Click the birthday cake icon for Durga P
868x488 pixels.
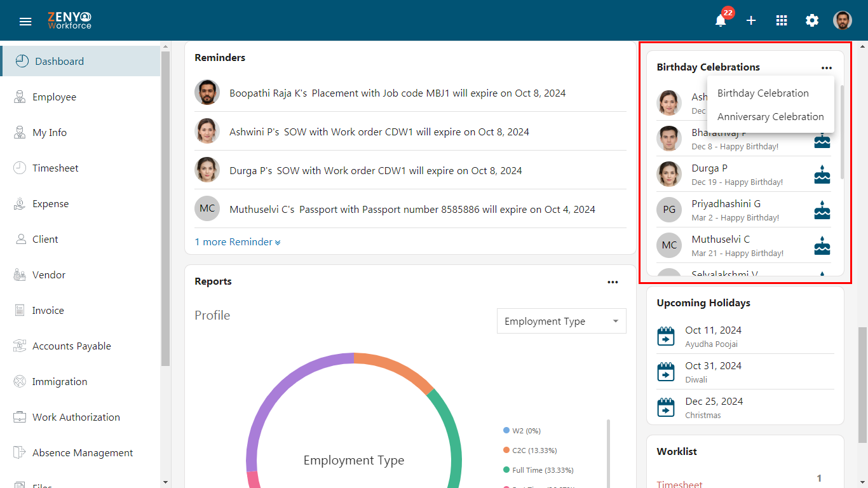(822, 174)
